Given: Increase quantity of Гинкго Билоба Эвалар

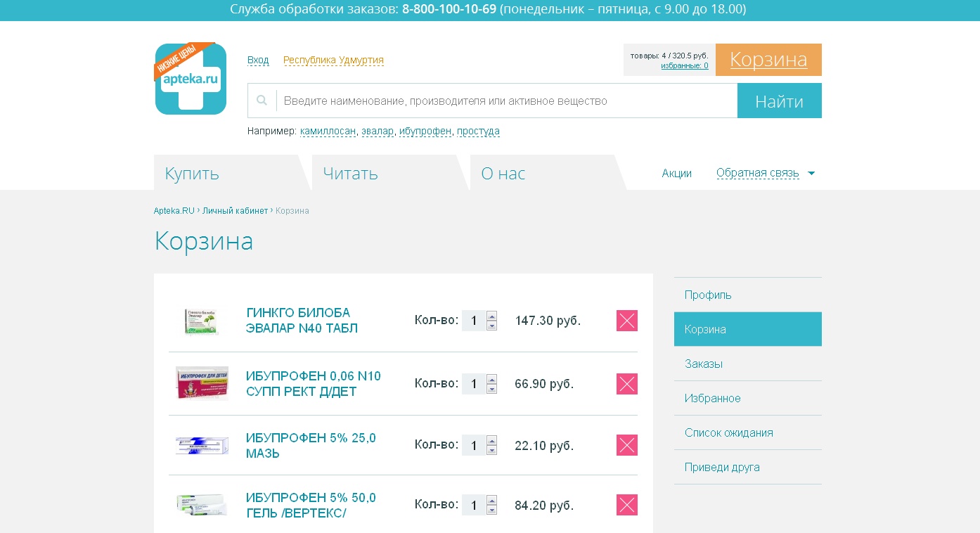Looking at the screenshot, I should 491,316.
